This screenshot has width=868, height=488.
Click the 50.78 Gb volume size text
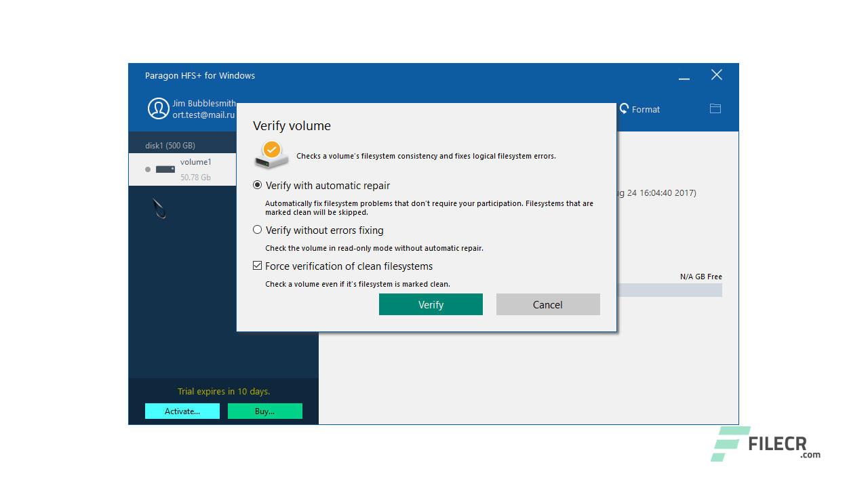click(x=195, y=178)
